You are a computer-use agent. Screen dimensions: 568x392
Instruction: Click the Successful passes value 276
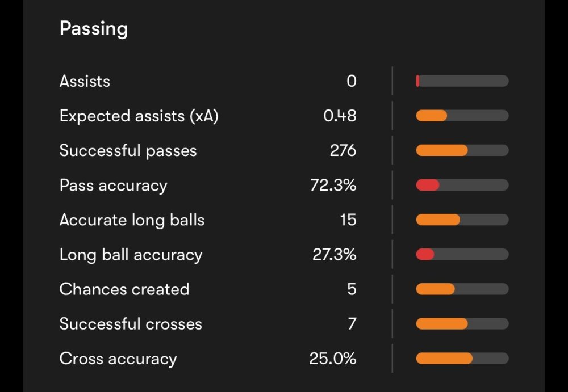coord(343,150)
